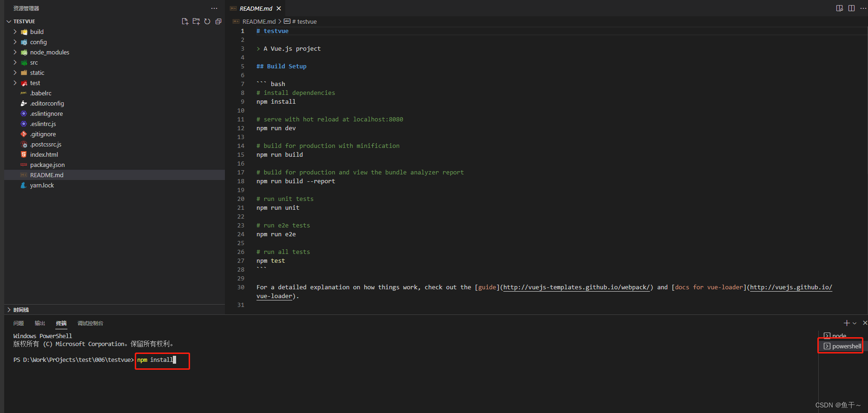The height and width of the screenshot is (413, 868).
Task: Open explorer views and more actions menu
Action: 214,8
